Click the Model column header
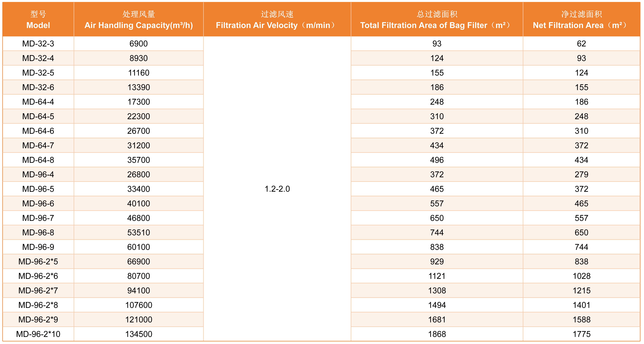644x344 pixels. pyautogui.click(x=38, y=20)
